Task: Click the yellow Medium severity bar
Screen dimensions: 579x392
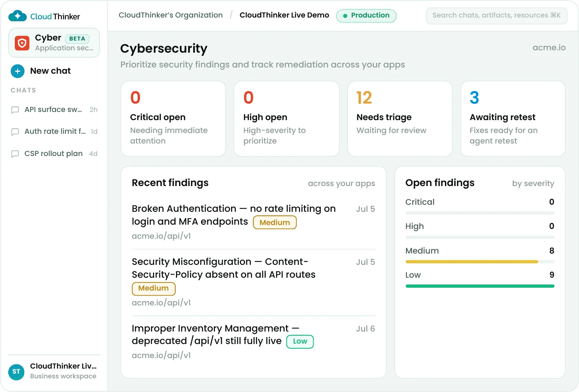Action: (x=472, y=262)
